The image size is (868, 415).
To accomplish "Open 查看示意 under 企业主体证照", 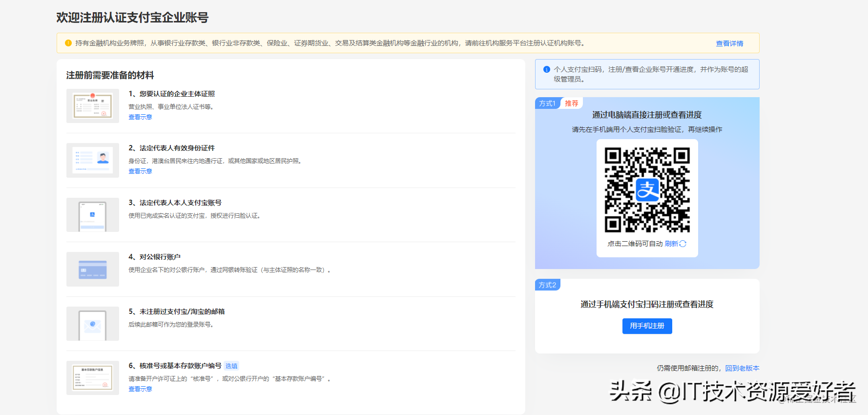I will tap(140, 117).
